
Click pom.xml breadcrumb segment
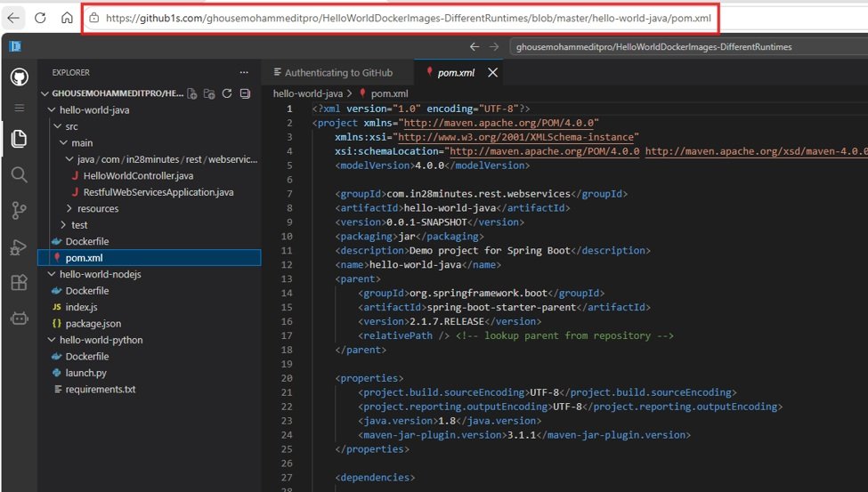click(x=389, y=93)
